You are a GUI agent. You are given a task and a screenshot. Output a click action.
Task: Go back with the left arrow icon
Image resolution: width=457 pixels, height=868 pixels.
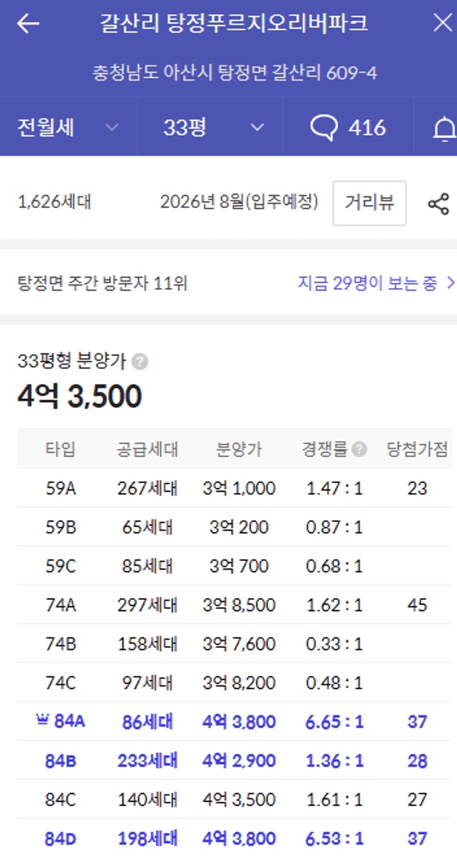click(28, 23)
